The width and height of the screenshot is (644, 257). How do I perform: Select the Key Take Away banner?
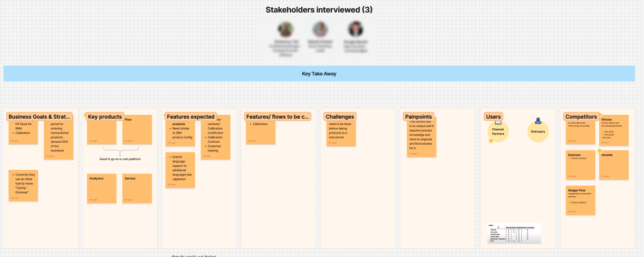point(319,74)
